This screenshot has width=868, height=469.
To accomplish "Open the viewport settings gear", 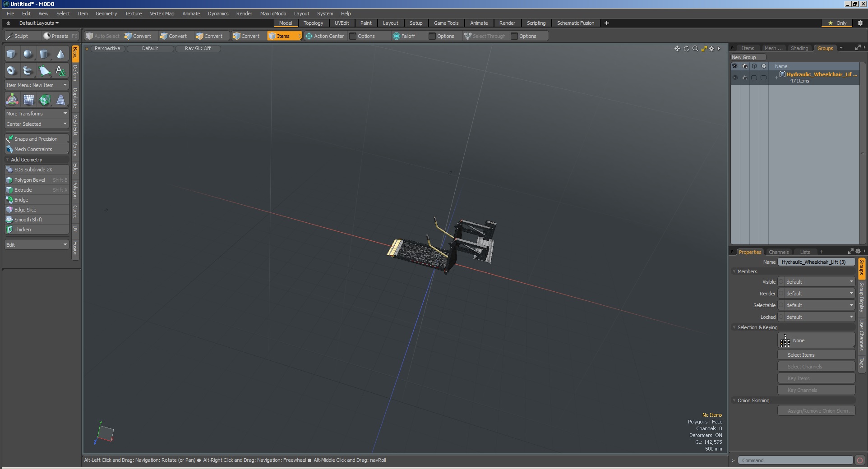I will pyautogui.click(x=712, y=49).
